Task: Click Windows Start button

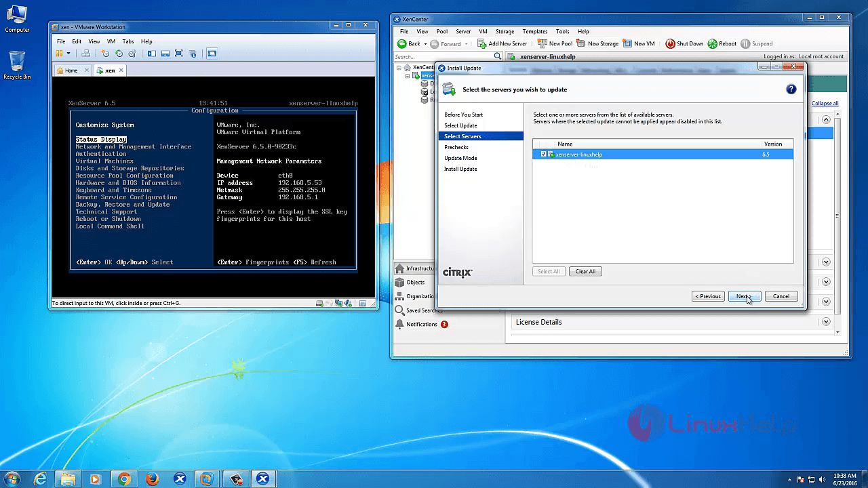Action: [x=12, y=479]
